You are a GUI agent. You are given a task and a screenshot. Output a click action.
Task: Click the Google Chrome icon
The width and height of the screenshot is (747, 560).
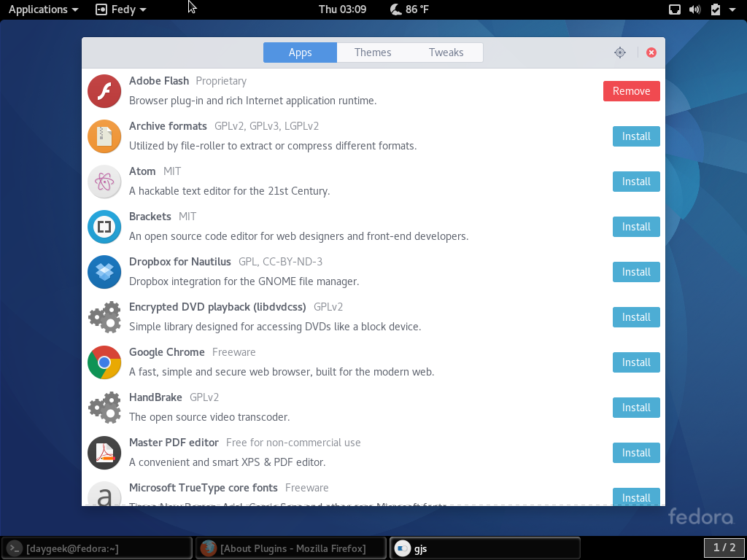[104, 362]
